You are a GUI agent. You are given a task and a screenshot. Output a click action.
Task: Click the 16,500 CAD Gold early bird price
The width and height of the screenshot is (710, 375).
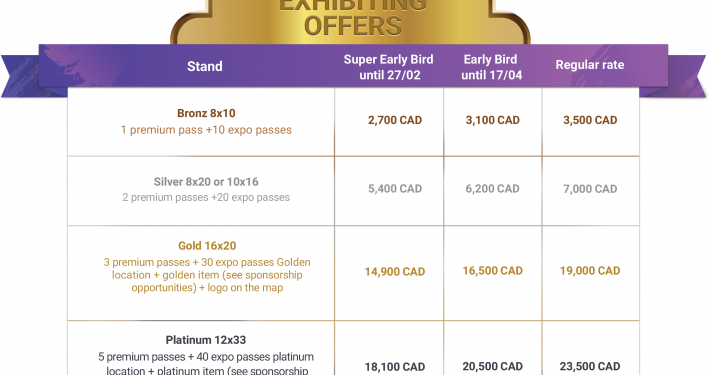click(x=493, y=271)
